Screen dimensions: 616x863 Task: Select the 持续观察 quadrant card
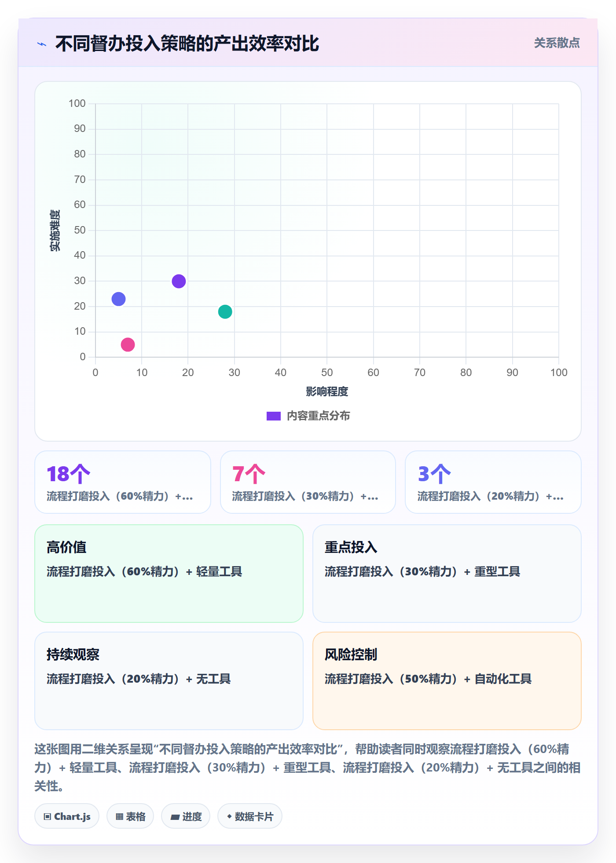point(169,681)
